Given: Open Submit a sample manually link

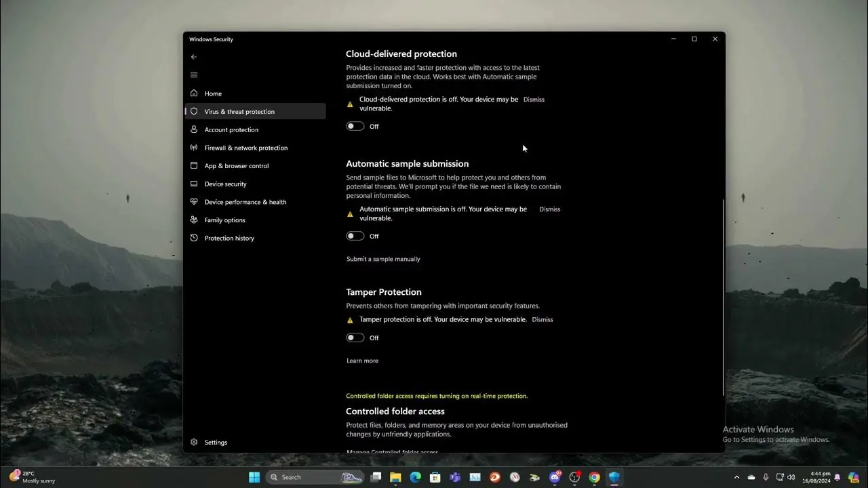Looking at the screenshot, I should point(383,259).
